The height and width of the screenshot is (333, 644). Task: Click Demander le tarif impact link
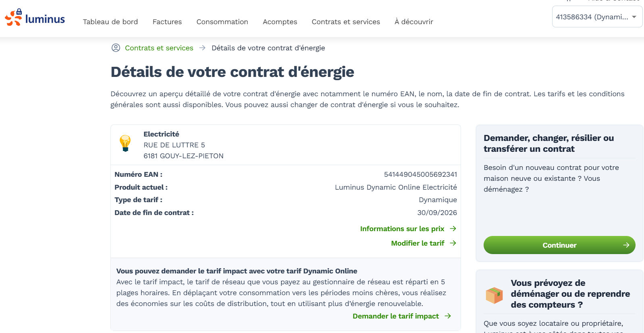click(396, 316)
